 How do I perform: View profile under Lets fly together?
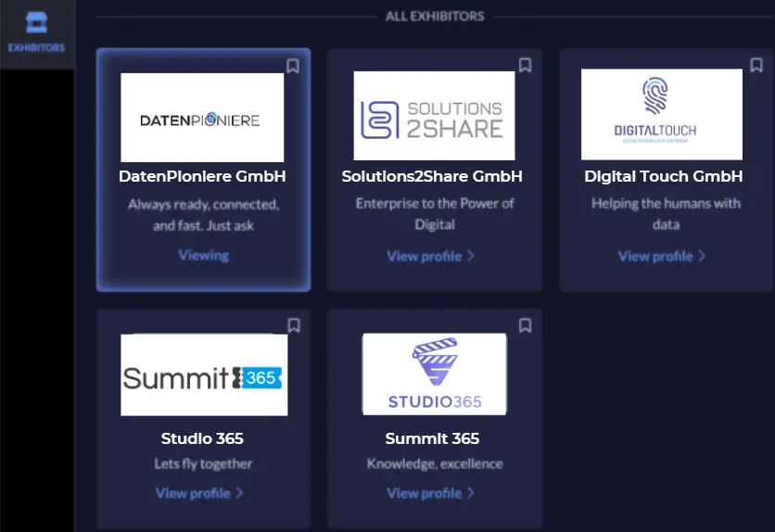point(199,493)
